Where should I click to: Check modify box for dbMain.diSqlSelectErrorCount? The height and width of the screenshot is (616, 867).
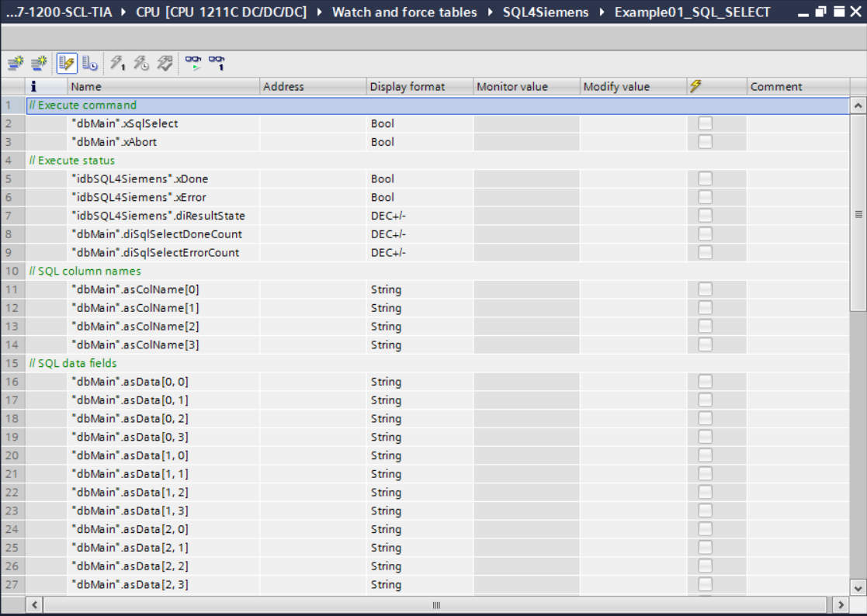(705, 252)
